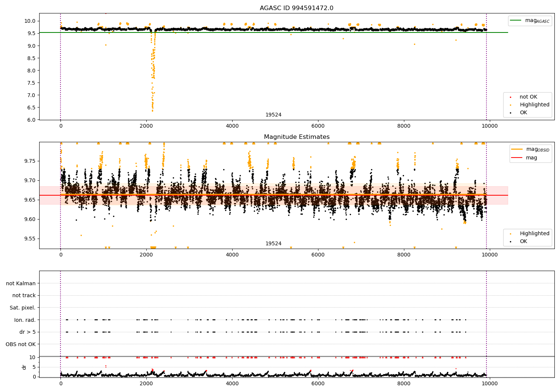Click the "dr > 5" row label

[27, 332]
